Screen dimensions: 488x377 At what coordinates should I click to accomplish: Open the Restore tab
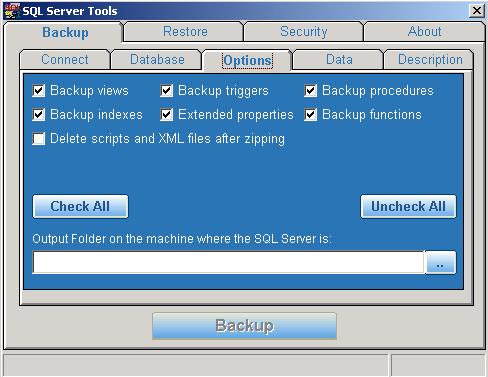[x=185, y=32]
